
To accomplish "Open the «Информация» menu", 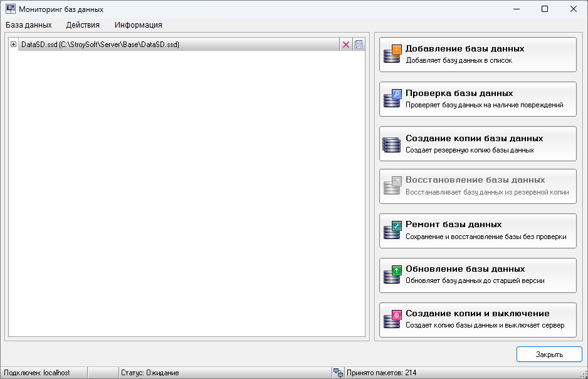I will pos(138,25).
